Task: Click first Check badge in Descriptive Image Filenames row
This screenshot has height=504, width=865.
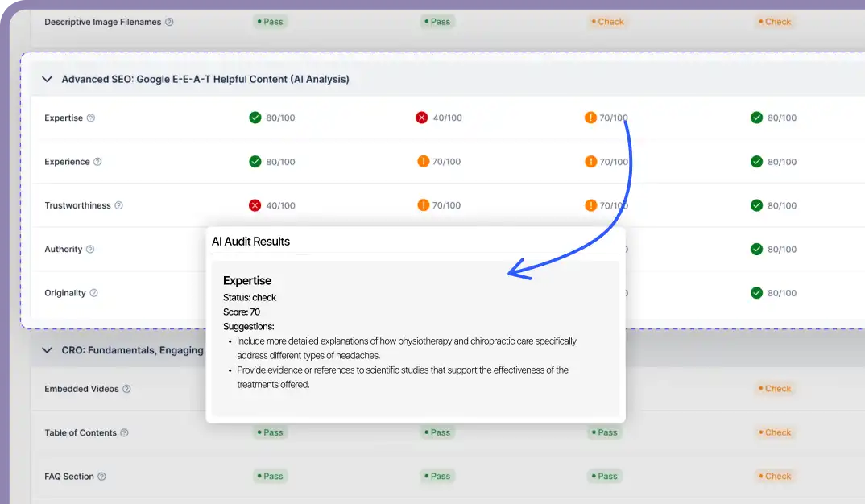Action: tap(607, 22)
